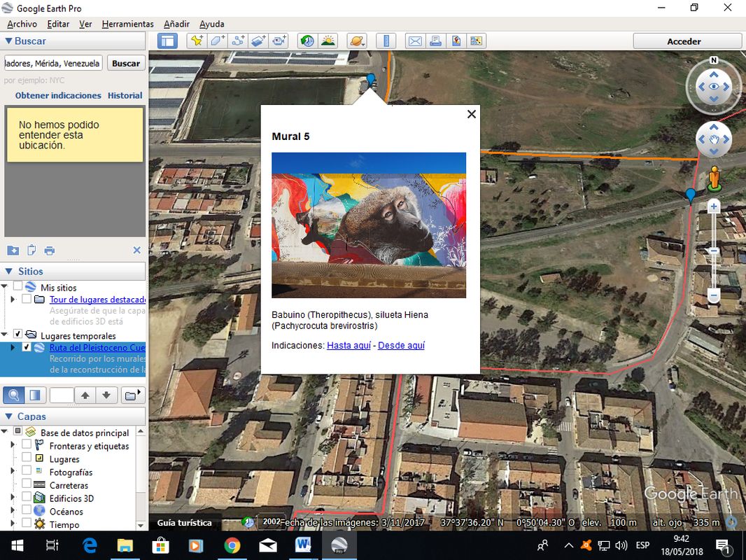Toggle the Mis sitios checkbox
The height and width of the screenshot is (560, 746).
coord(17,286)
